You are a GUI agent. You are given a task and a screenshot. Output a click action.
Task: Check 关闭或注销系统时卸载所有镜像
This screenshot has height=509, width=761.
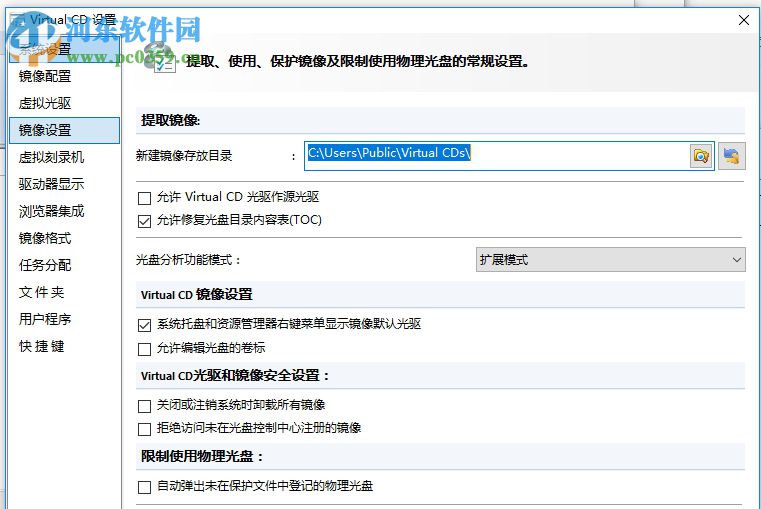point(144,406)
